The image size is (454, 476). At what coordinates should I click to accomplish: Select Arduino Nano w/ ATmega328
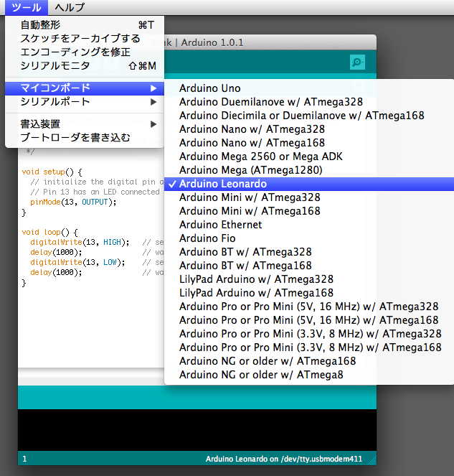click(309, 129)
